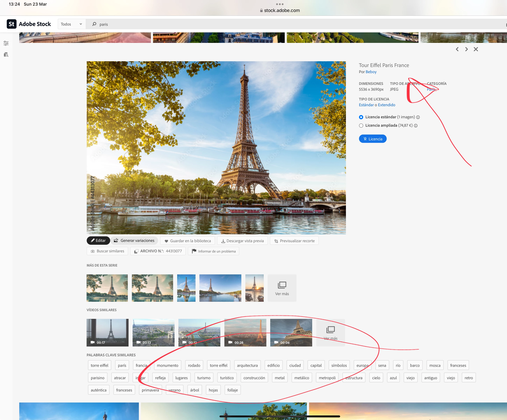The image size is (507, 420).
Task: Click the find similar image search icon
Action: [6, 55]
